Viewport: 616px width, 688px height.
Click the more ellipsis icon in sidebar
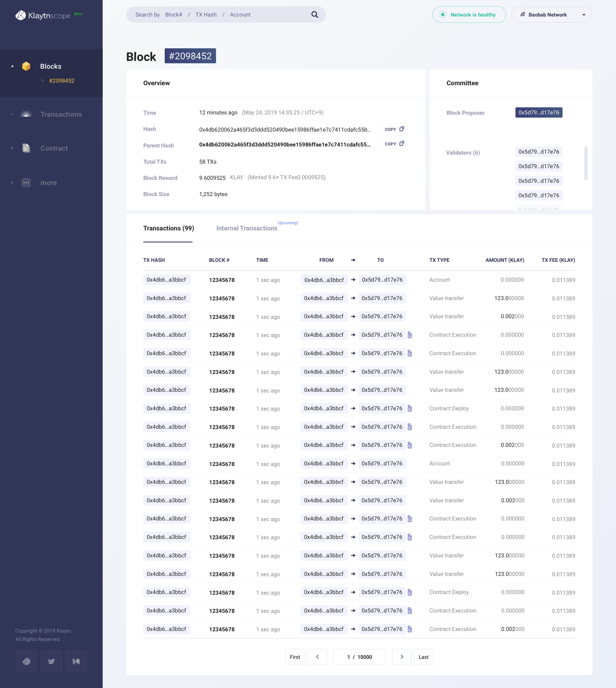pos(26,183)
